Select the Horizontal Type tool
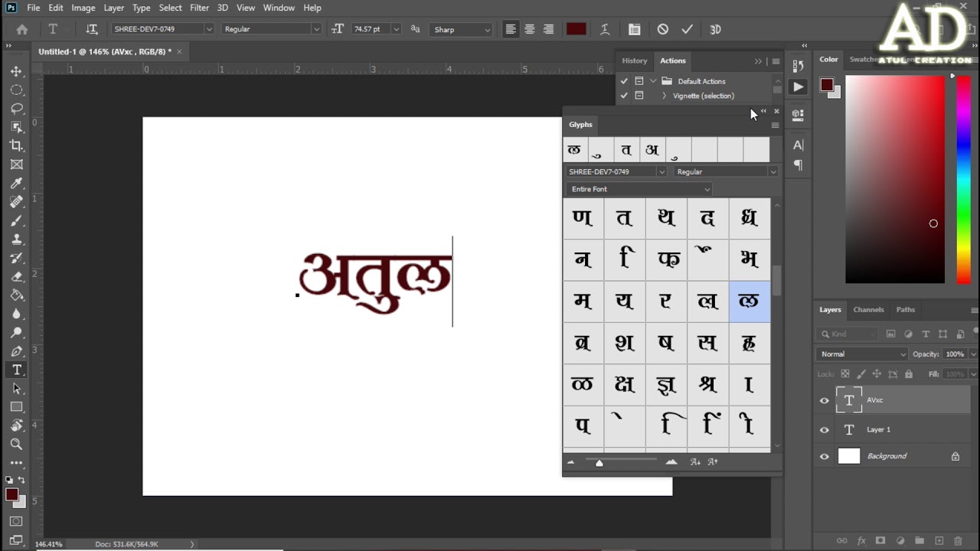 [16, 370]
